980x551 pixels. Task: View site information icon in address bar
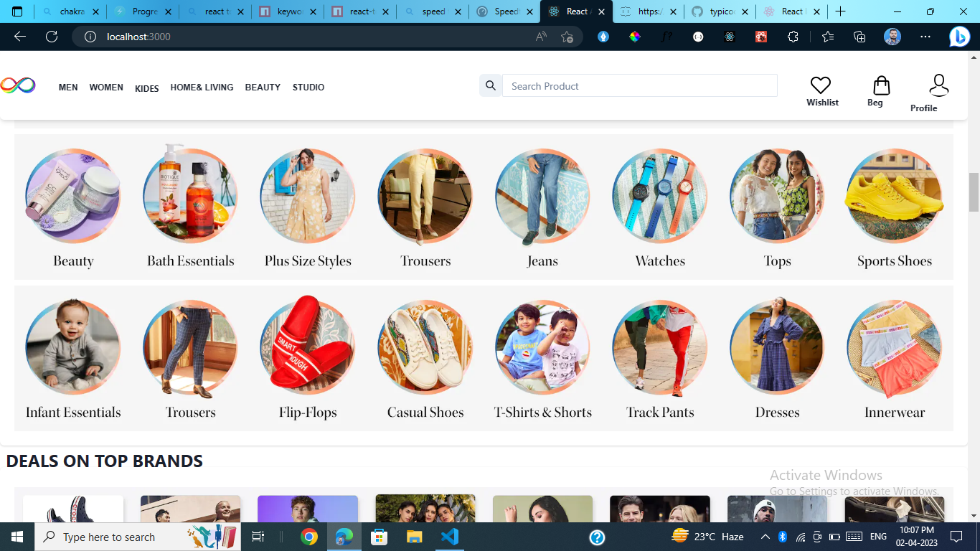point(90,37)
